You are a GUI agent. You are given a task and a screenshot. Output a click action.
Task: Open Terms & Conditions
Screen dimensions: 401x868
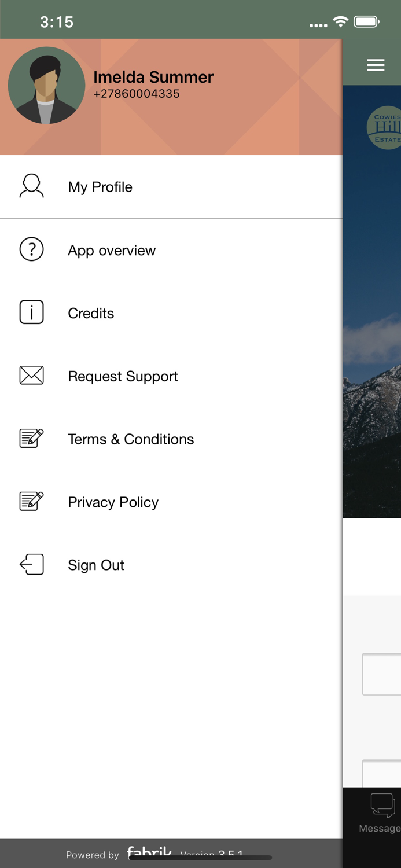(131, 439)
